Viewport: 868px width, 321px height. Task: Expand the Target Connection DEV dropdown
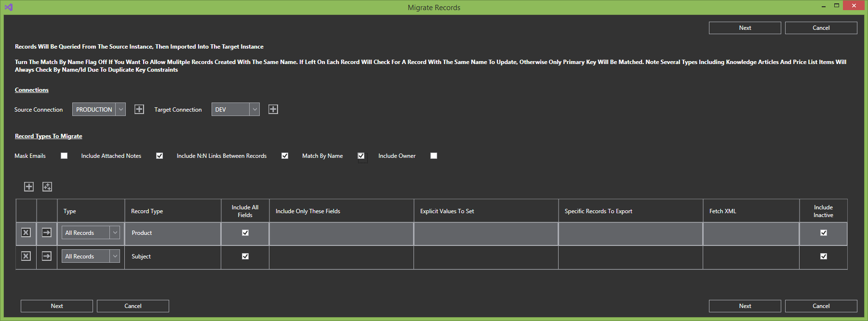(235, 109)
